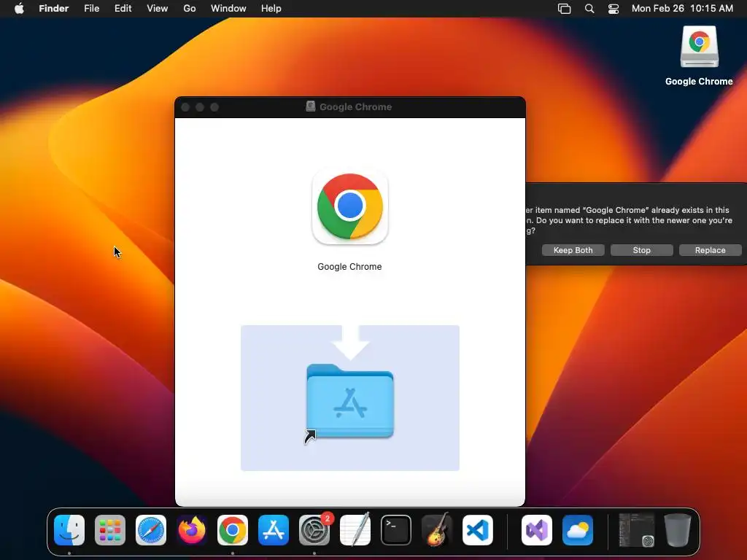Open Visual Studio from the Dock
This screenshot has width=747, height=560.
[536, 530]
